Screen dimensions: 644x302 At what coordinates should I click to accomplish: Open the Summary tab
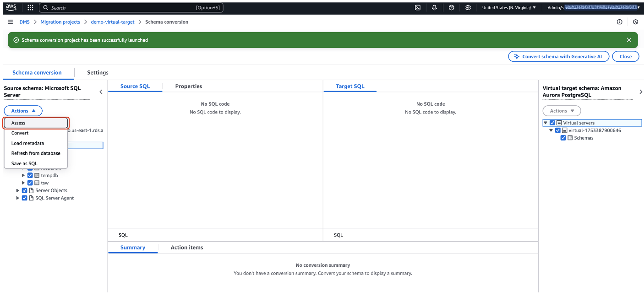(x=133, y=248)
